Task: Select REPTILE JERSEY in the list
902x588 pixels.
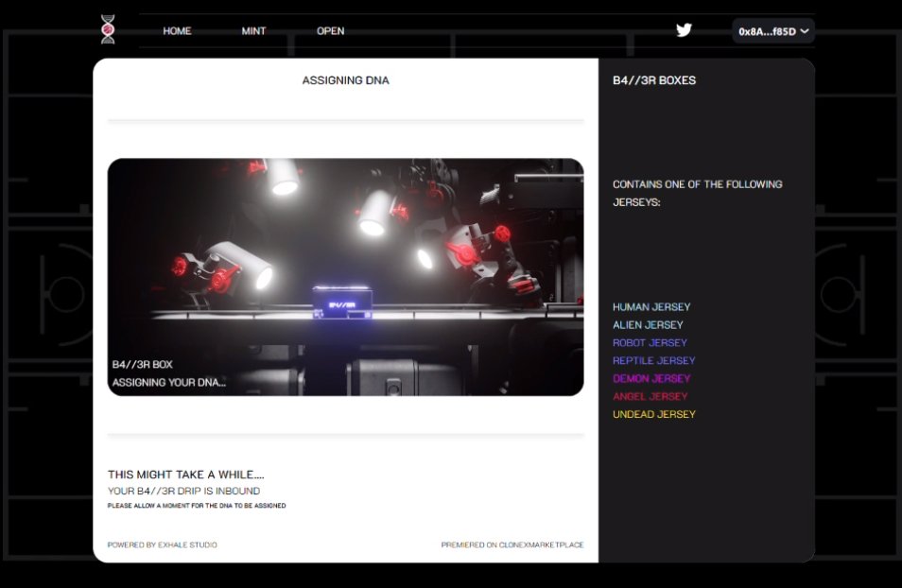Action: (x=653, y=361)
